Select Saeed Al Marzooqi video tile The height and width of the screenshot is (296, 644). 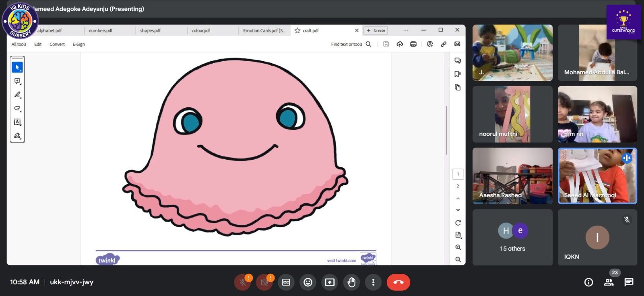coord(597,176)
